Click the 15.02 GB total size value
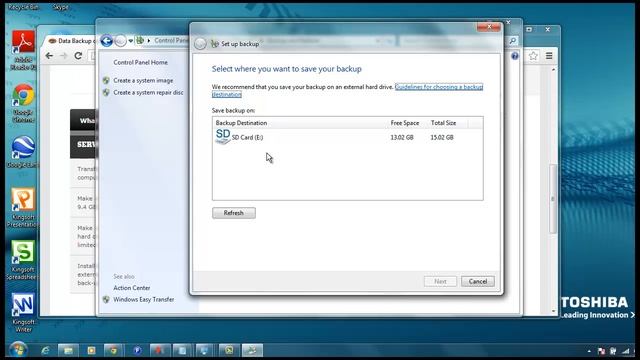640x360 pixels. (x=442, y=138)
